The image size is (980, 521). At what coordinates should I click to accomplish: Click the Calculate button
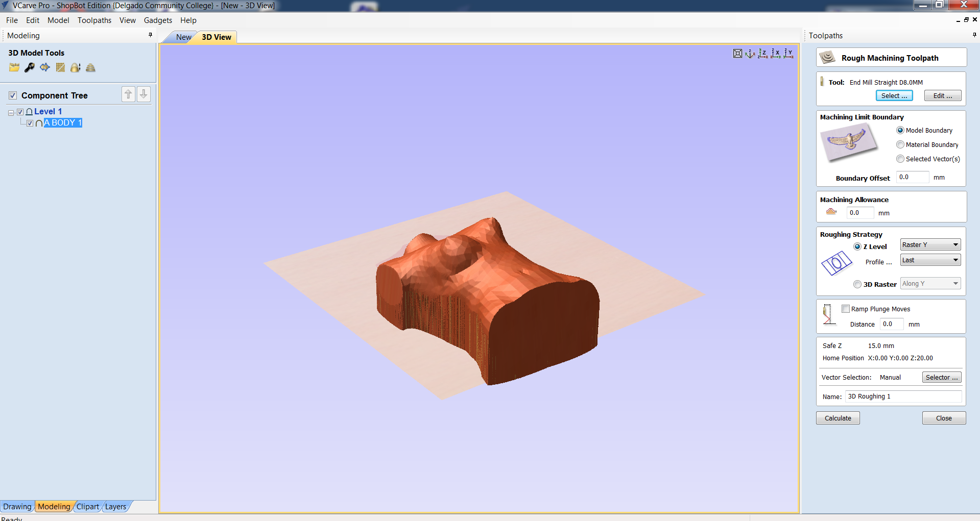838,418
